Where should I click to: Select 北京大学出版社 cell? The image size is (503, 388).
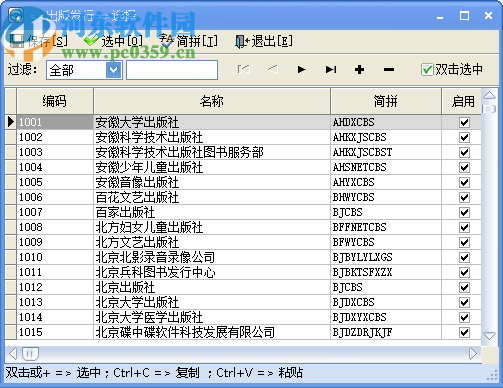(212, 302)
